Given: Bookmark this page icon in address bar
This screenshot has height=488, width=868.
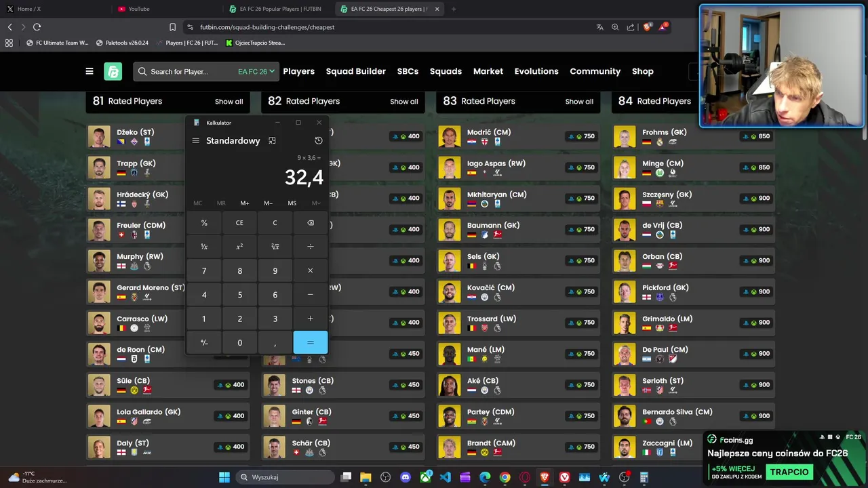Looking at the screenshot, I should (172, 27).
